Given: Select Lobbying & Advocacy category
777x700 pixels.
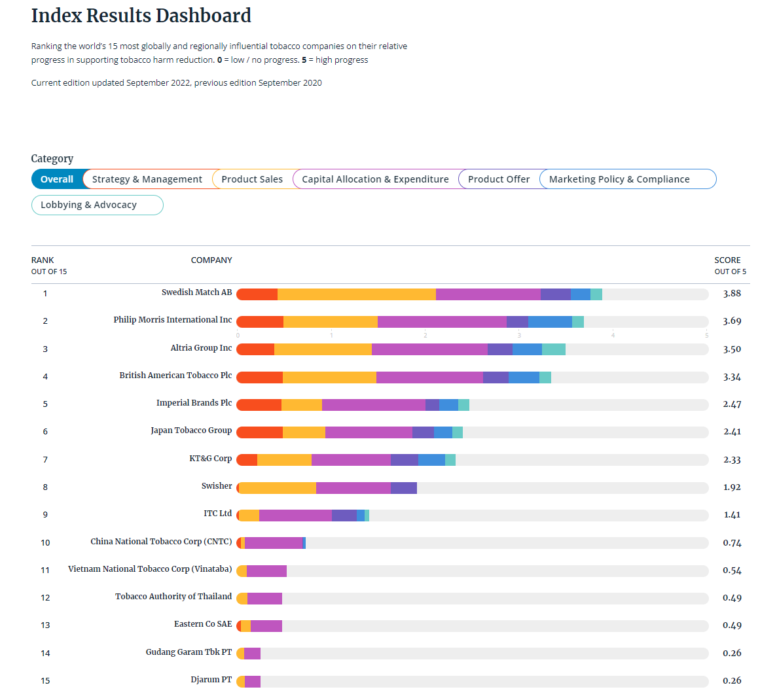Looking at the screenshot, I should pyautogui.click(x=89, y=205).
